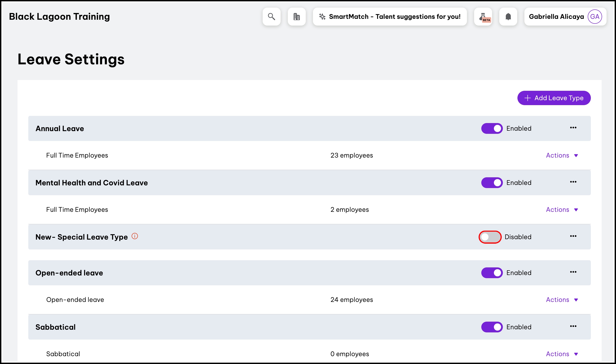Image resolution: width=616 pixels, height=364 pixels.
Task: Open SmartMatch talent suggestions
Action: pyautogui.click(x=390, y=16)
